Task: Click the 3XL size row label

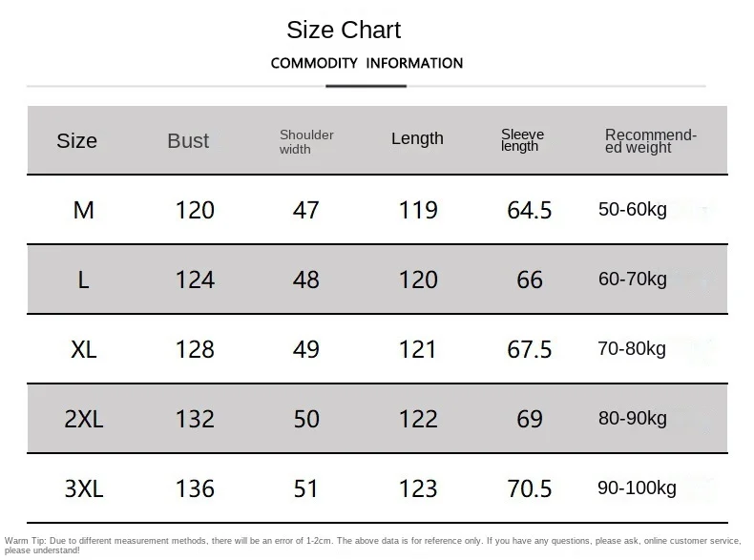Action: 84,488
